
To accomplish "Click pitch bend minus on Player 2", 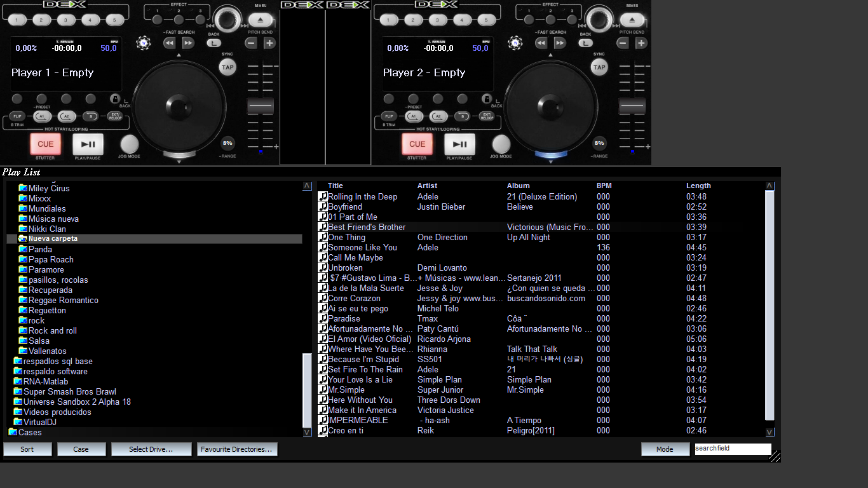I will [x=623, y=43].
